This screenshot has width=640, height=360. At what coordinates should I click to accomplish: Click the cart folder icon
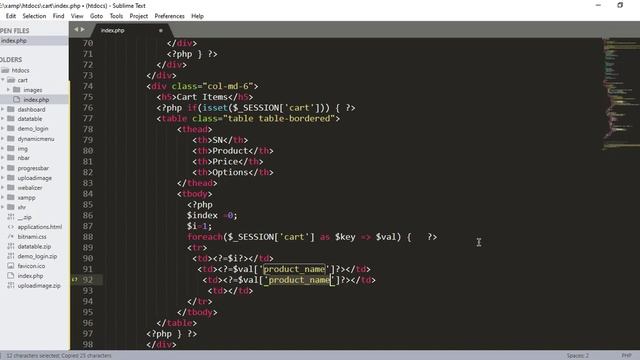[x=11, y=80]
